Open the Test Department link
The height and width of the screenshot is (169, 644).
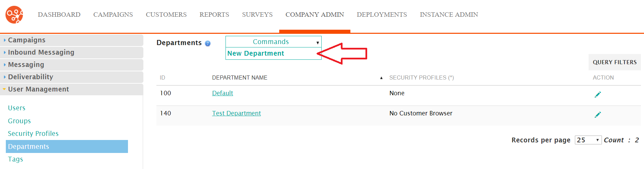pyautogui.click(x=236, y=113)
